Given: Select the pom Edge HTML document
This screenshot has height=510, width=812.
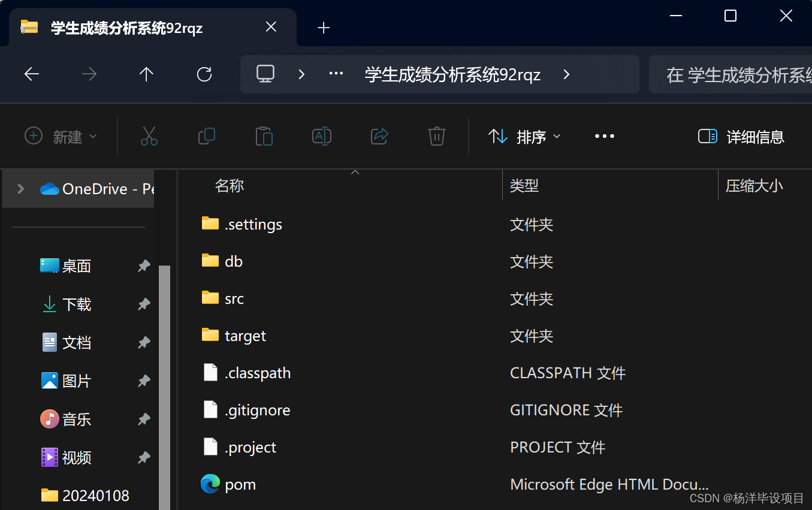Looking at the screenshot, I should 228,484.
